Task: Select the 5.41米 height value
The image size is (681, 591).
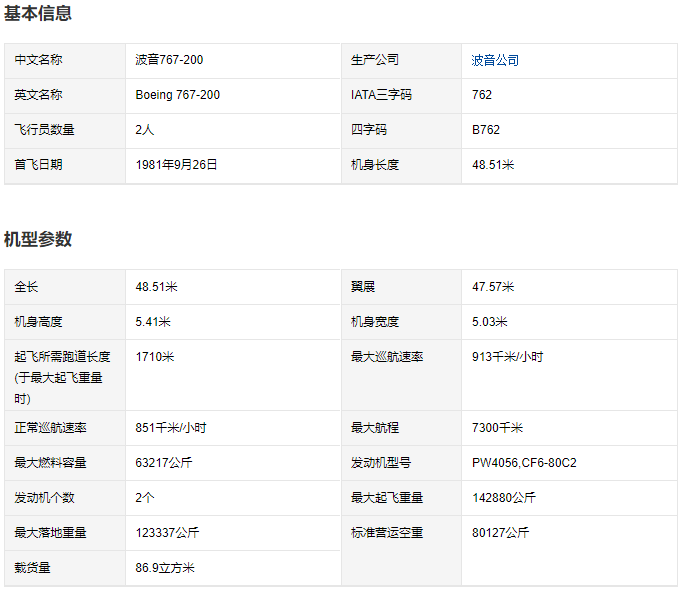Action: tap(153, 322)
